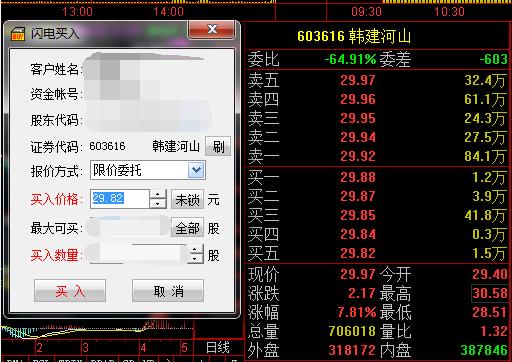Pick the 买五 price 29.82 in the order book

[358, 254]
